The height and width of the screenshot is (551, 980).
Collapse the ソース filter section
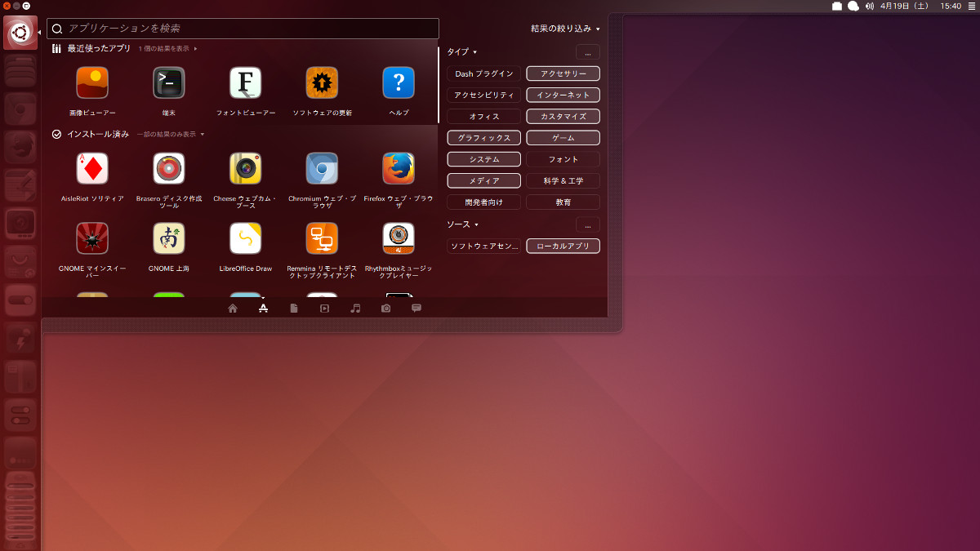pos(462,224)
